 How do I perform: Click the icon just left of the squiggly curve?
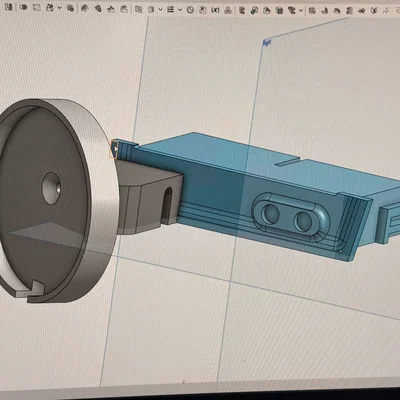click(x=374, y=10)
